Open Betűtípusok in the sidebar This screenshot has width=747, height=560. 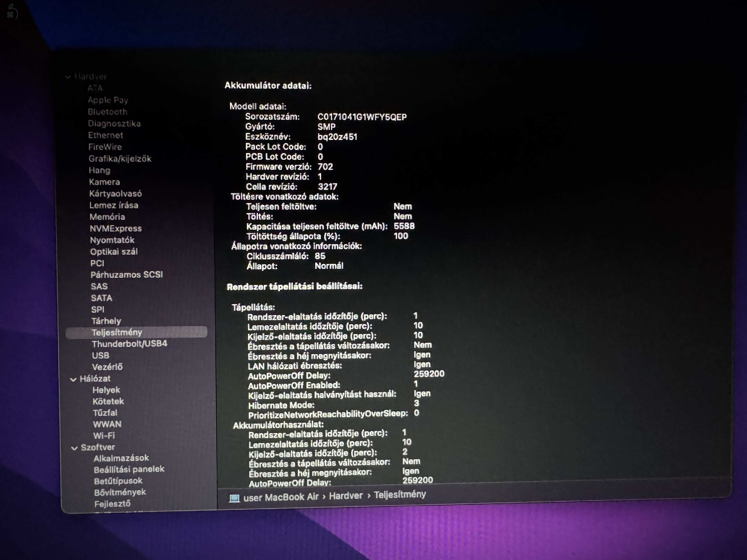tap(118, 481)
